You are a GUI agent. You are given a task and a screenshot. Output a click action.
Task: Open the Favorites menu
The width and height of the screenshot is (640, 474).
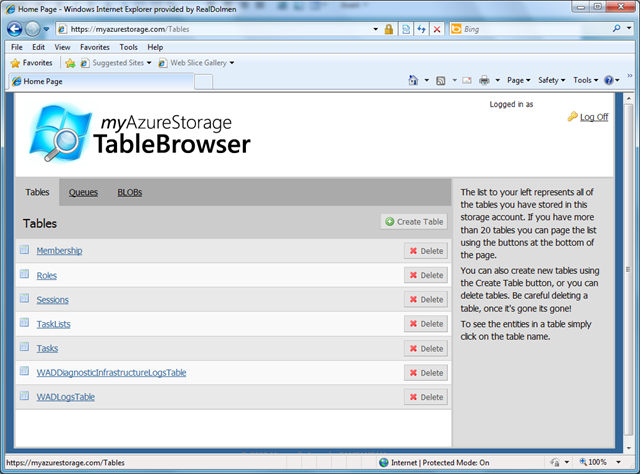(95, 47)
